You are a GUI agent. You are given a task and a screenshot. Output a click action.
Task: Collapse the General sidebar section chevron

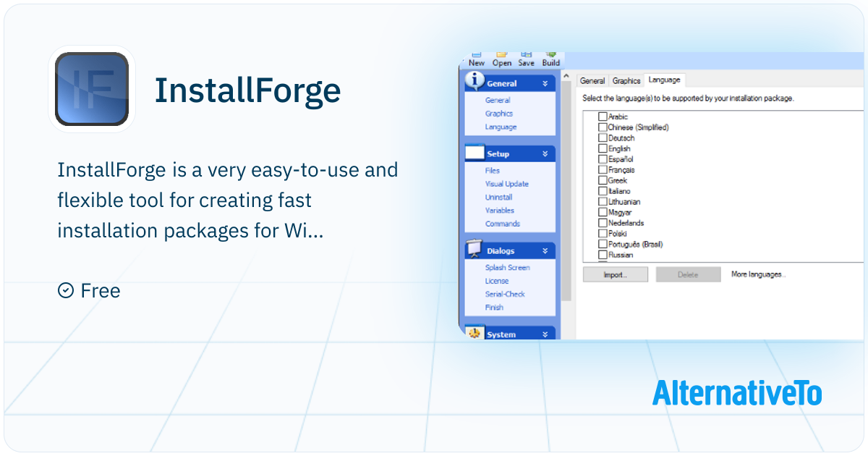(x=545, y=83)
